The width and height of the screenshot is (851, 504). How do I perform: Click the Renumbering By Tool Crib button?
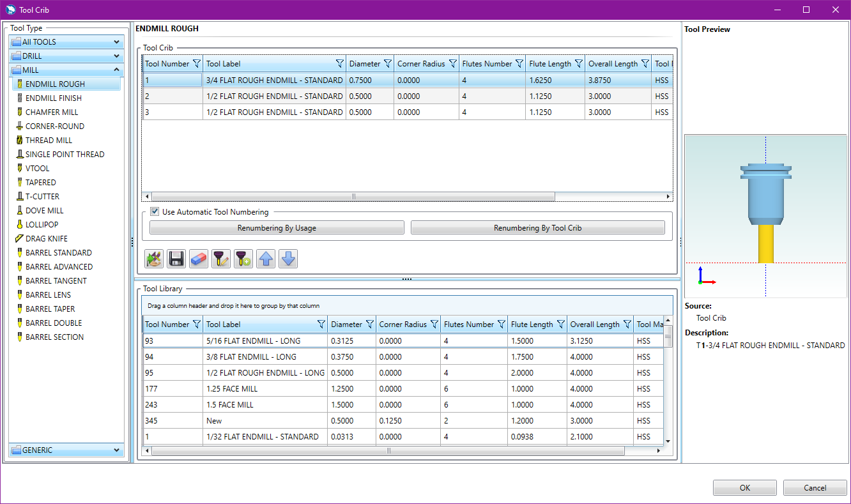pos(537,228)
